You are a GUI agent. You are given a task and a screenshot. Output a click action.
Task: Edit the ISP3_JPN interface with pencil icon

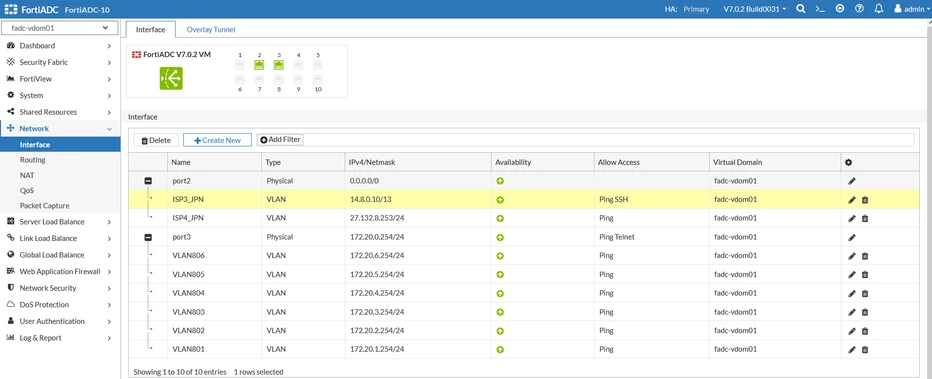852,200
